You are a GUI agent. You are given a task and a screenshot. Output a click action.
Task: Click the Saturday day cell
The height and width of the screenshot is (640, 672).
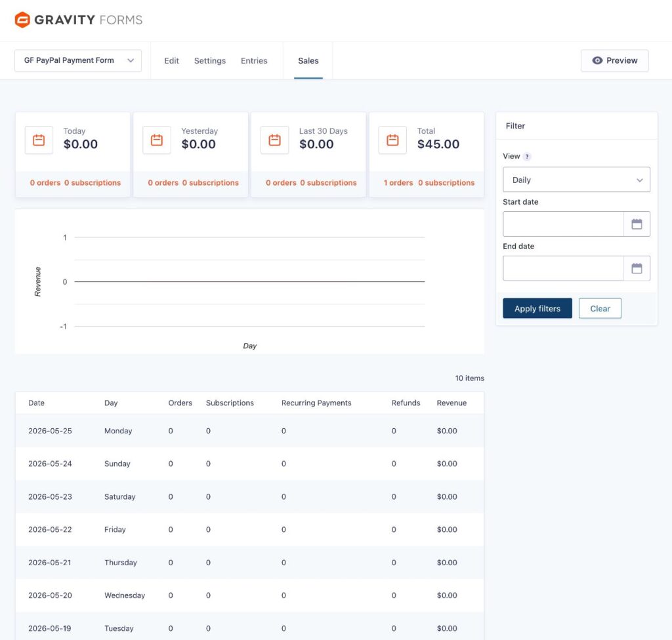(120, 497)
